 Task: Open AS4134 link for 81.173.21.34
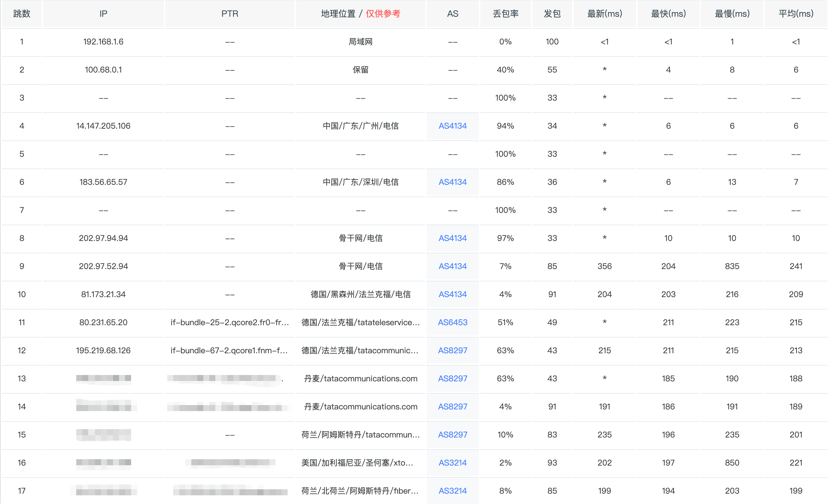click(452, 294)
